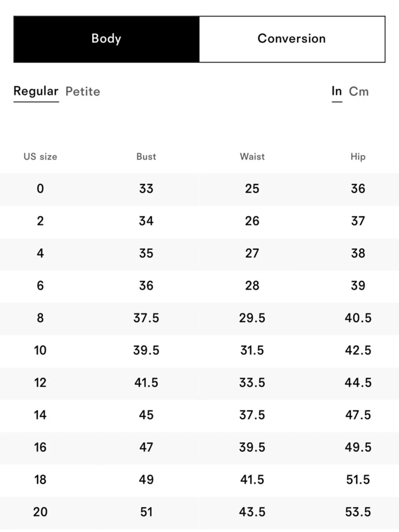Select the US size 0 row
The width and height of the screenshot is (399, 532).
[40, 189]
